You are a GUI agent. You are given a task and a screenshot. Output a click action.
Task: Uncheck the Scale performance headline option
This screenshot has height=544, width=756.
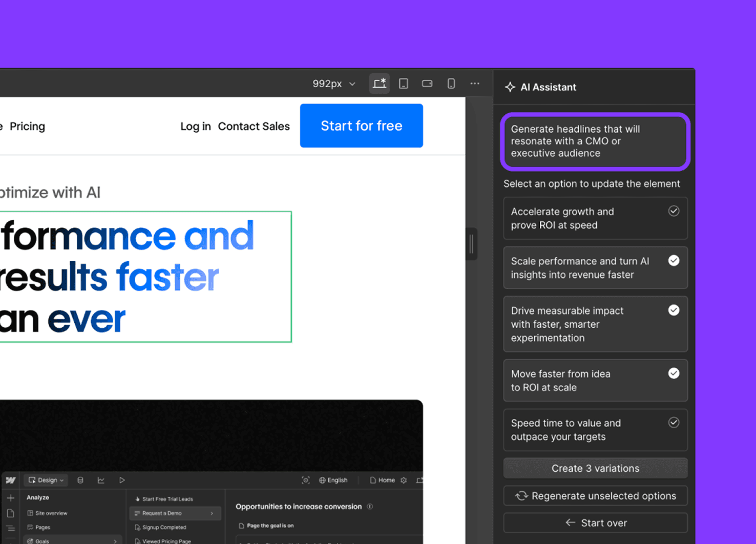[x=674, y=261]
